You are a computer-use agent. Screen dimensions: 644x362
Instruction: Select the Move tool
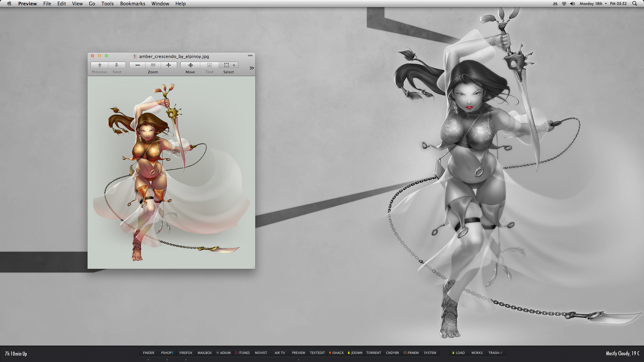click(x=190, y=65)
